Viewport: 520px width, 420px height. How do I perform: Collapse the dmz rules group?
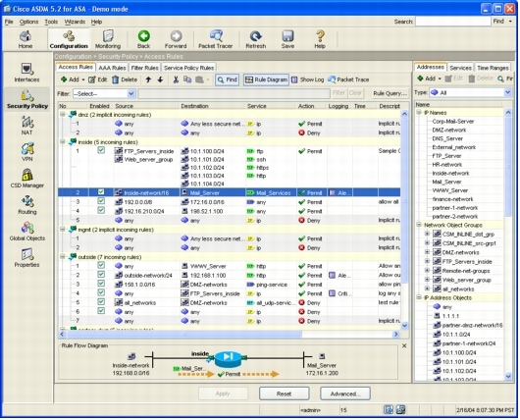pyautogui.click(x=63, y=115)
